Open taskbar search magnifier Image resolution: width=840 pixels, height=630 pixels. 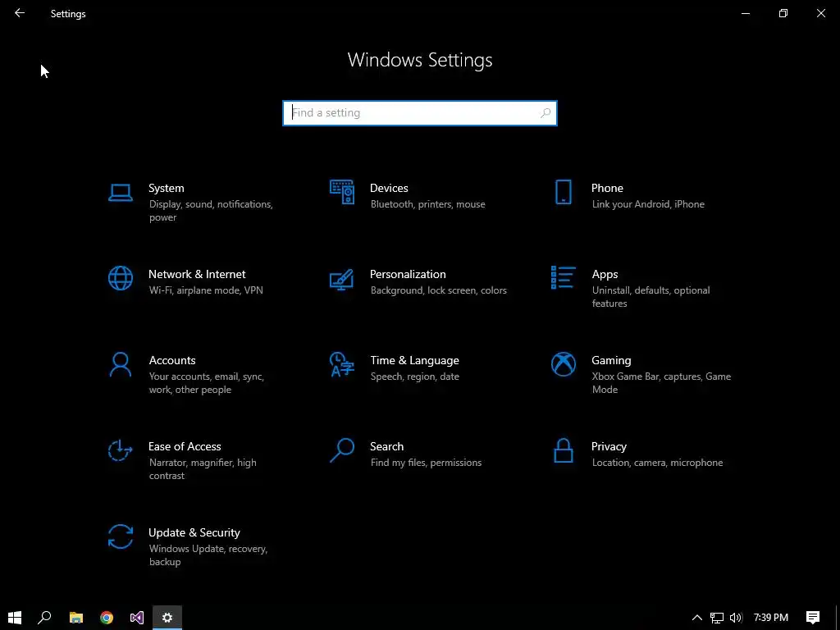click(45, 618)
